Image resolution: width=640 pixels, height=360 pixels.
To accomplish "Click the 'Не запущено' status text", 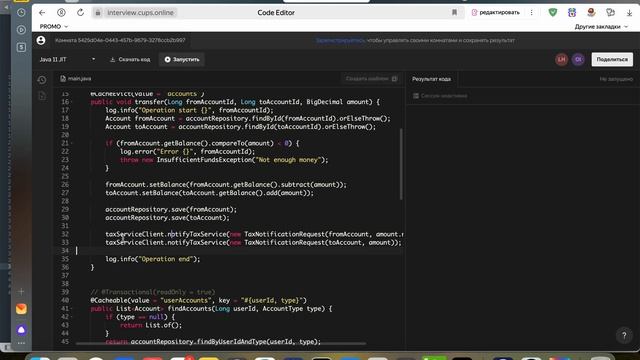I will click(616, 79).
